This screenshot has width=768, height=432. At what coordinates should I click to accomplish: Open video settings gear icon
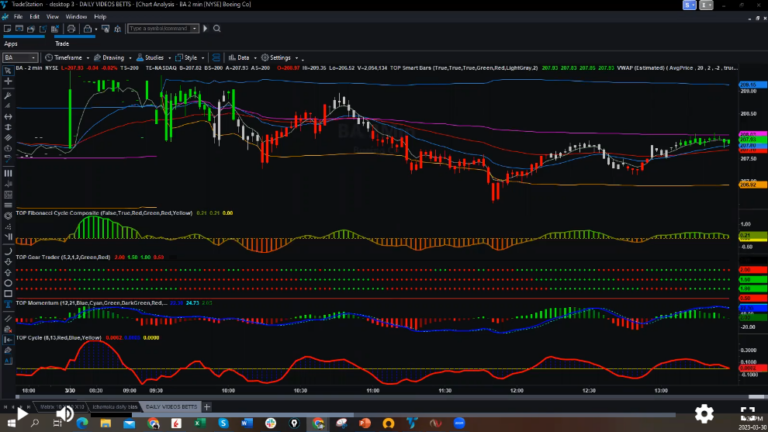click(704, 412)
